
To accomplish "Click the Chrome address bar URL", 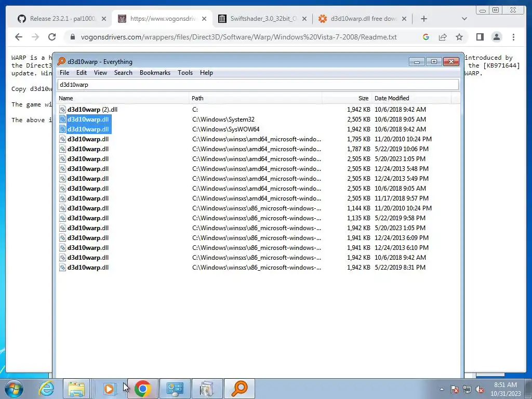I will 238,37.
